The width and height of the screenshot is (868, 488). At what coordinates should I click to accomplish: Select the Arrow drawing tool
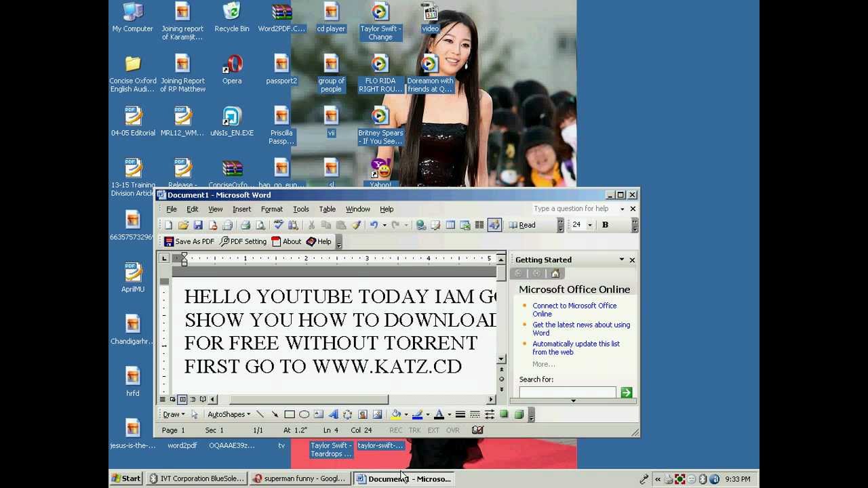275,414
